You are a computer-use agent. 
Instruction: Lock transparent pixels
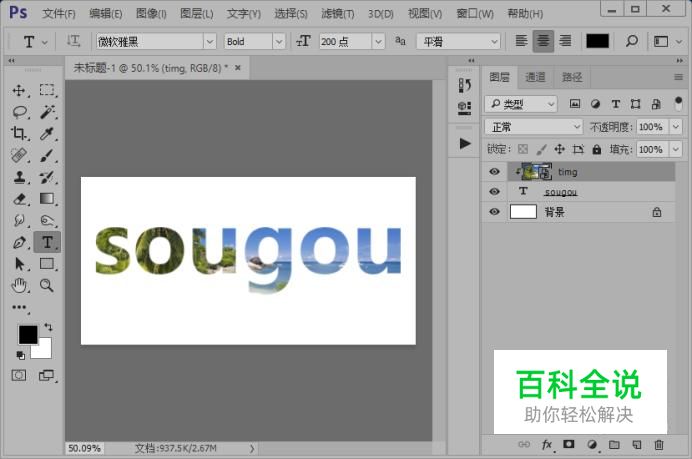523,149
